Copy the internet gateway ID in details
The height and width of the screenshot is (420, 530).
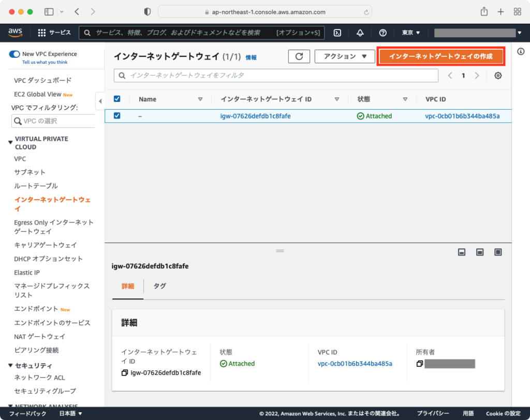(x=124, y=373)
